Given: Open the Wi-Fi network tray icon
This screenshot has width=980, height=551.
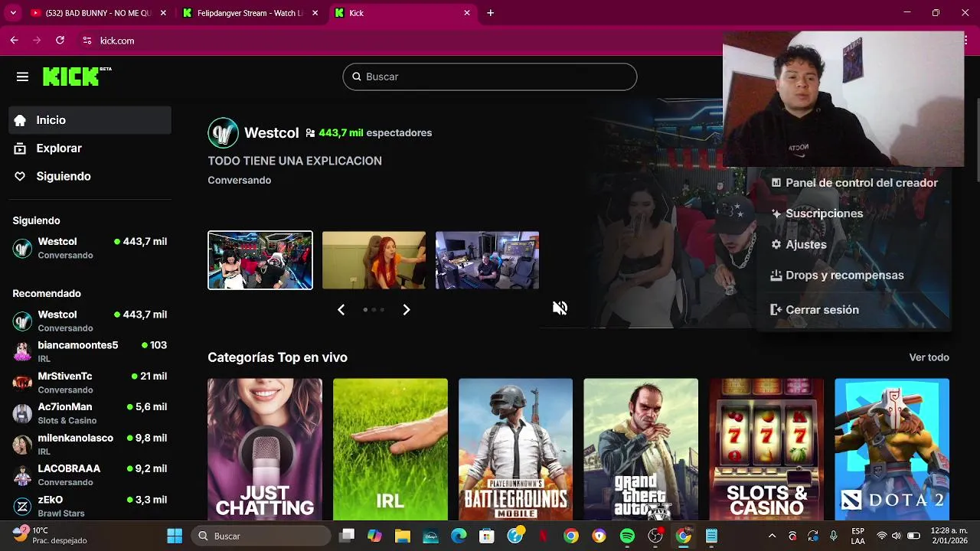Looking at the screenshot, I should (882, 536).
